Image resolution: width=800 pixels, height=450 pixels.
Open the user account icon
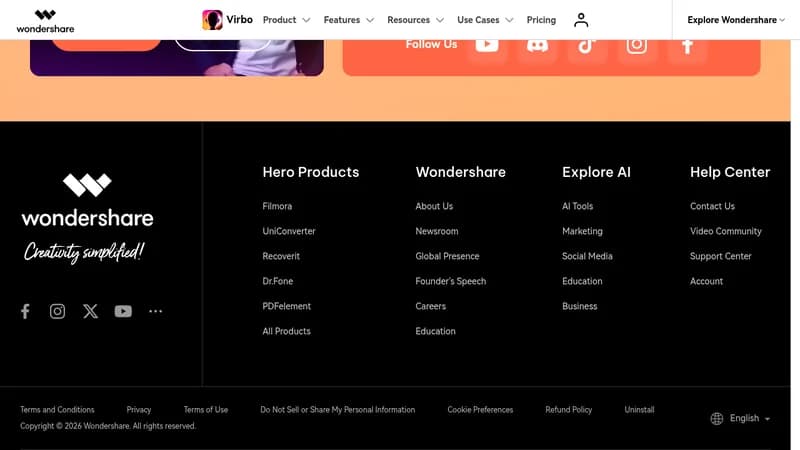click(x=581, y=20)
